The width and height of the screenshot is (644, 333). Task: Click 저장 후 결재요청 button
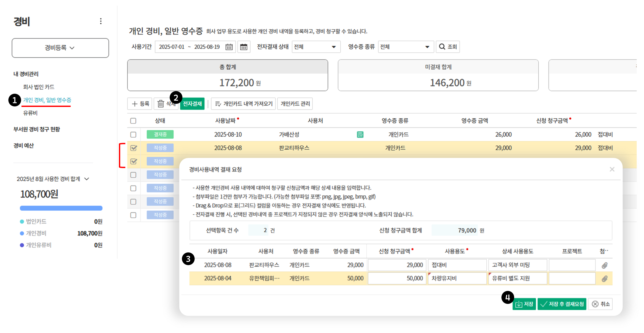pos(562,304)
